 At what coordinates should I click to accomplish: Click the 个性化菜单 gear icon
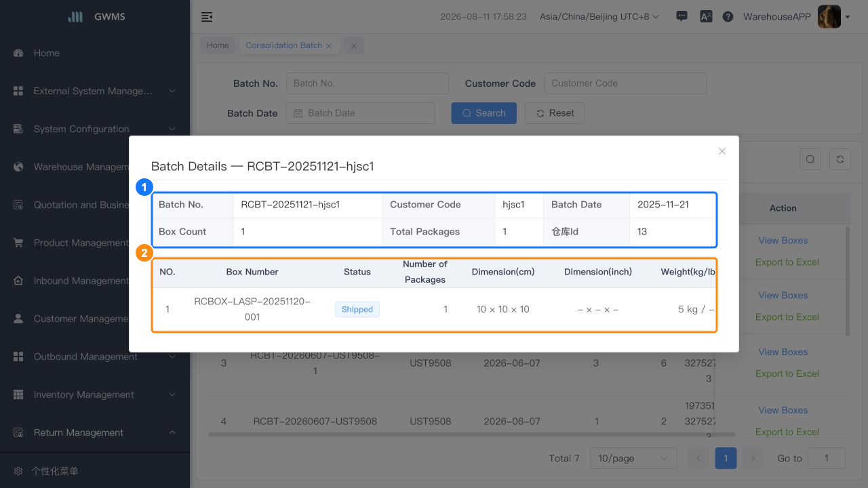(18, 470)
